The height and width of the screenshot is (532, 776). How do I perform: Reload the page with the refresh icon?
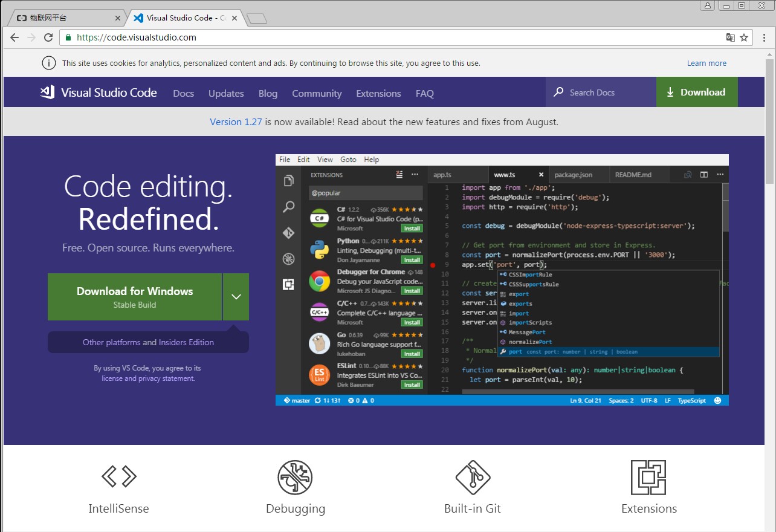point(48,37)
